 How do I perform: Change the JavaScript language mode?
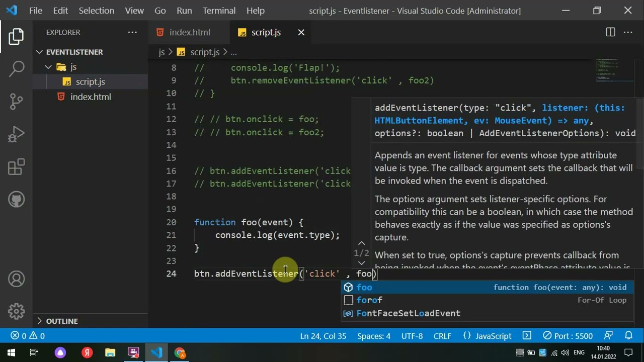point(487,336)
